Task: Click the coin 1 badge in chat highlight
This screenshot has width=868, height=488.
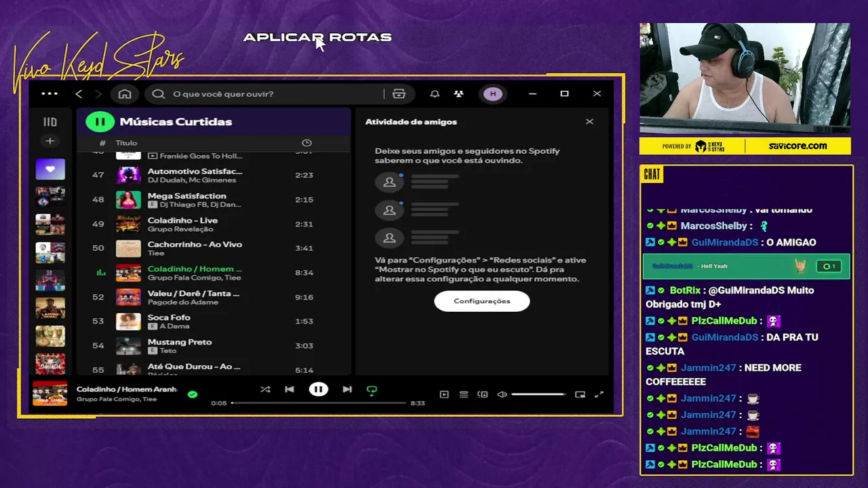Action: coord(829,266)
